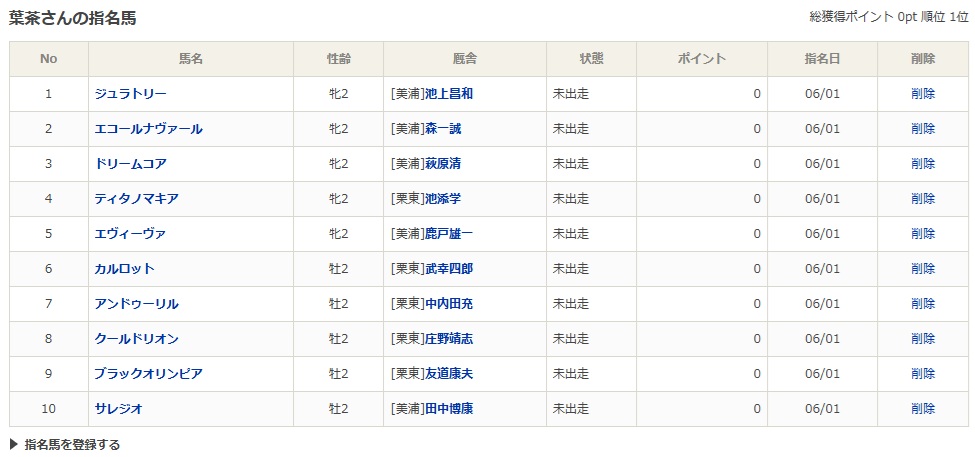
Task: Open trainer 武幸四郎 page
Action: pyautogui.click(x=449, y=269)
